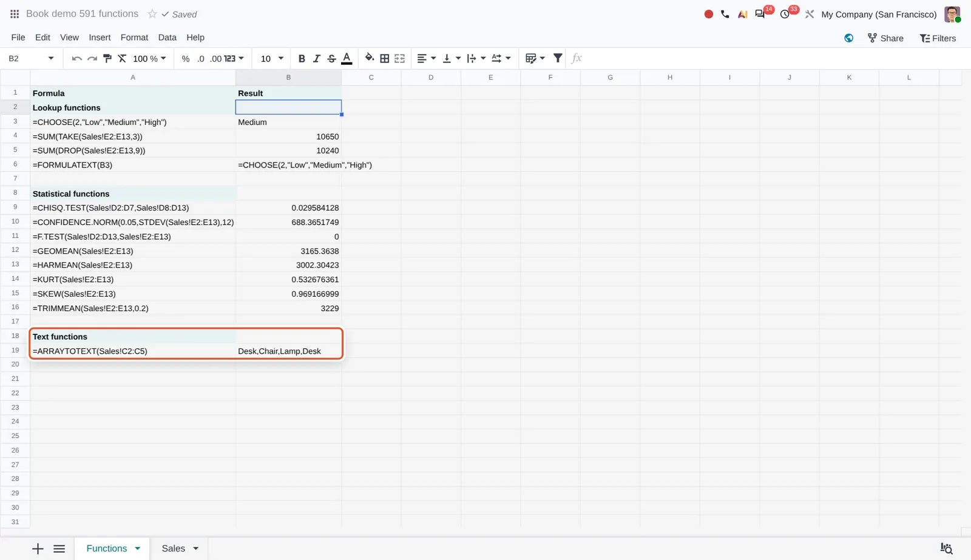Add a new sheet with plus icon
Screen dimensions: 971x560
pos(38,548)
